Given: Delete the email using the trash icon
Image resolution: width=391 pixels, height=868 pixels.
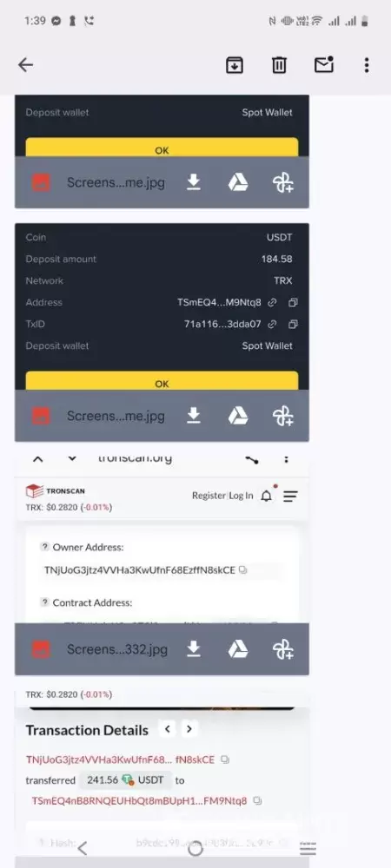Looking at the screenshot, I should point(279,65).
